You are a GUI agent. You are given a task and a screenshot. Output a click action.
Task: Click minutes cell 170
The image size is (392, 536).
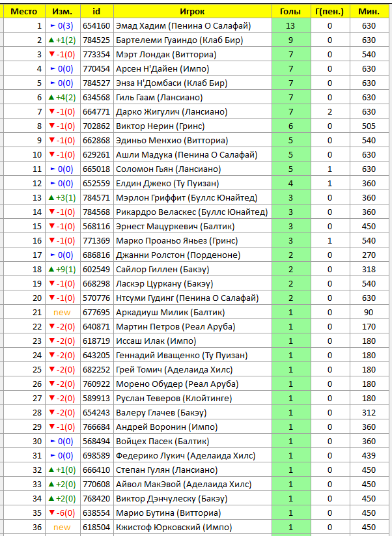[x=369, y=327]
